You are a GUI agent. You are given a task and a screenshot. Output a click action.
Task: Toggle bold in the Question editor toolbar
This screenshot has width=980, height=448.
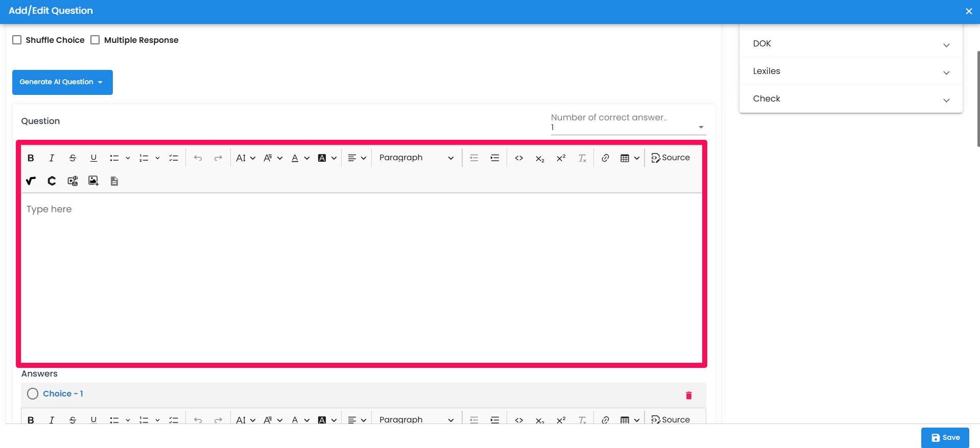pos(31,158)
